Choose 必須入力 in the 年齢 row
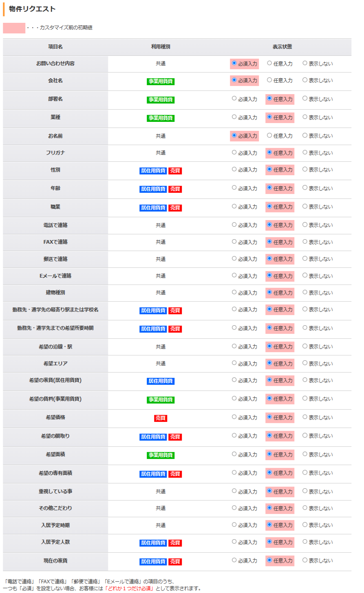This screenshot has width=364, height=593. [x=234, y=188]
